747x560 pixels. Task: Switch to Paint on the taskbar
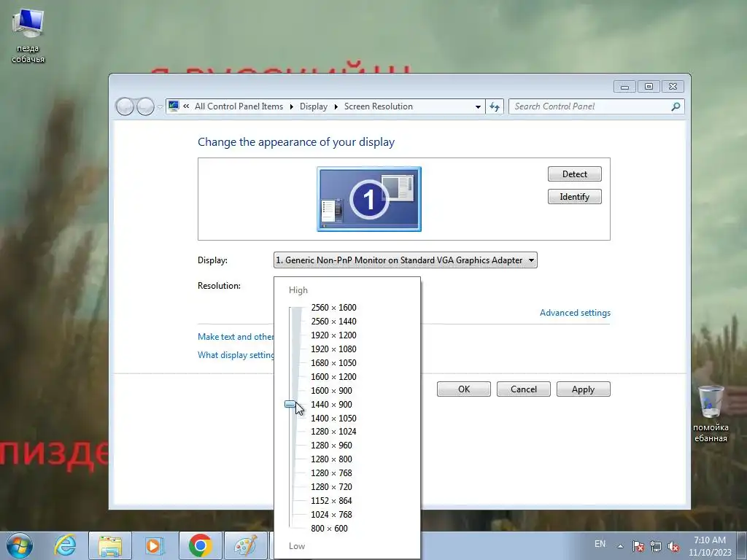(x=245, y=545)
